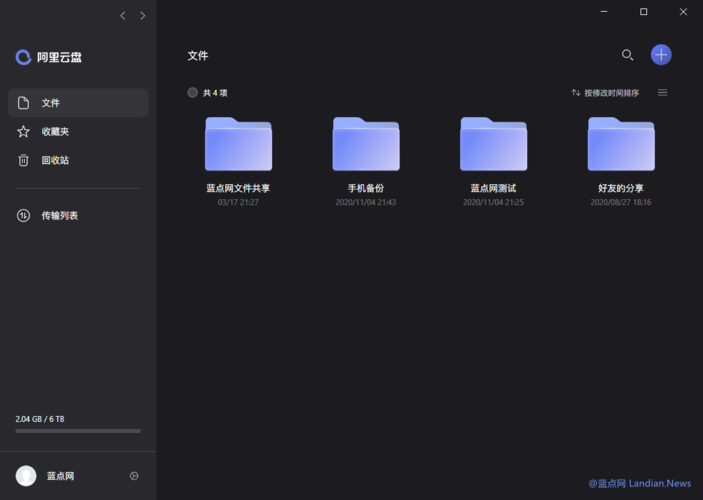
Task: Open the 文件 sidebar section
Action: (x=78, y=103)
